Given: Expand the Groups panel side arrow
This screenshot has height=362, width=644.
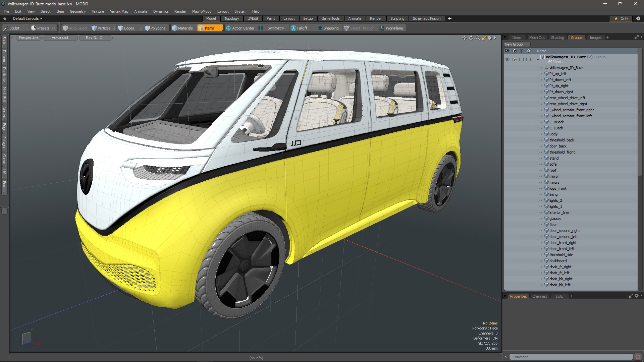Looking at the screenshot, I should tap(641, 37).
